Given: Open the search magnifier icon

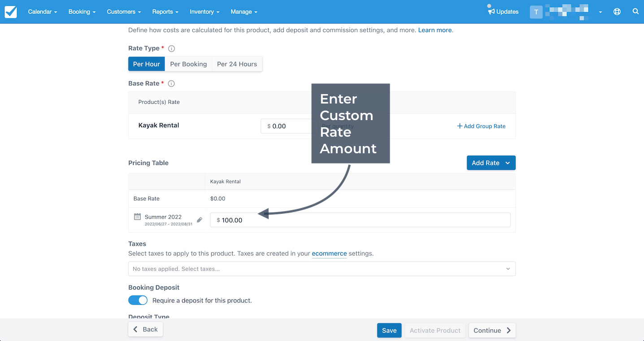Looking at the screenshot, I should point(635,12).
